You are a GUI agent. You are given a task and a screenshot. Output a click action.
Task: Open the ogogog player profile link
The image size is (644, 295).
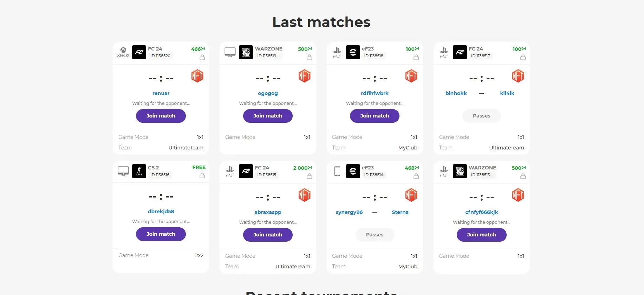[268, 93]
